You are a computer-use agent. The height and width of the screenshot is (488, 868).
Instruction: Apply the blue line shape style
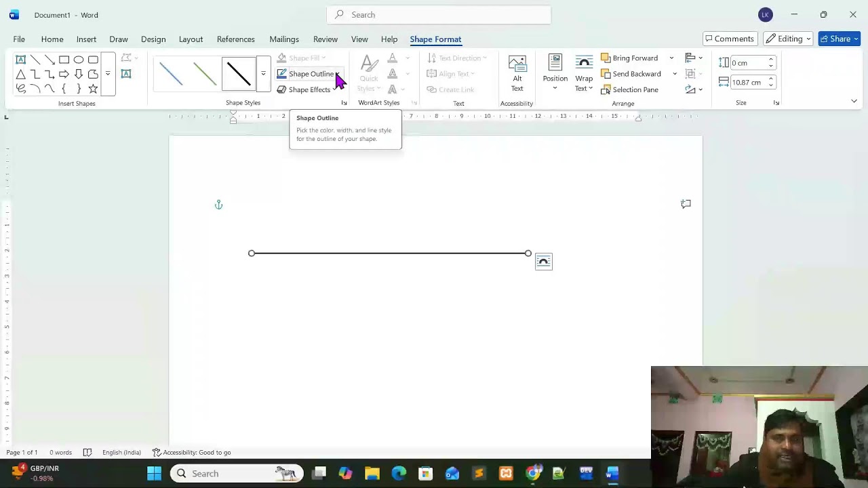(x=172, y=73)
